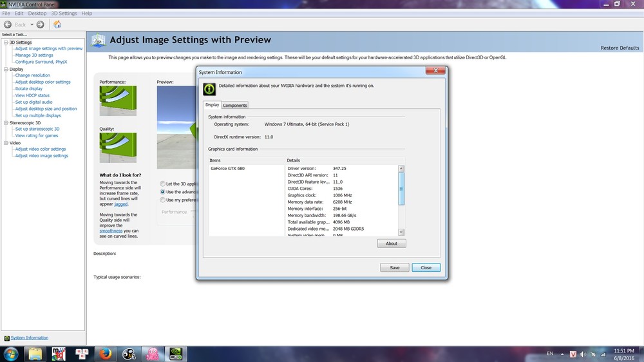The width and height of the screenshot is (644, 362).
Task: Open Manage 3D settings
Action: click(34, 55)
